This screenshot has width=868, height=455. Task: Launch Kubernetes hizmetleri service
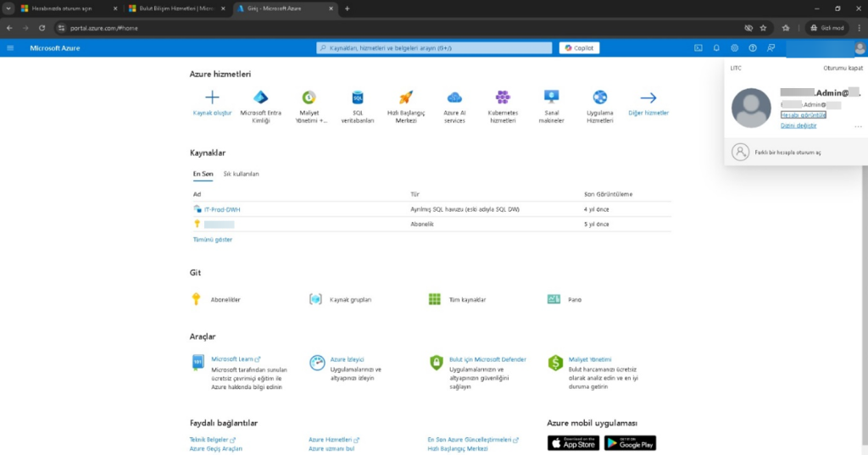pyautogui.click(x=503, y=97)
